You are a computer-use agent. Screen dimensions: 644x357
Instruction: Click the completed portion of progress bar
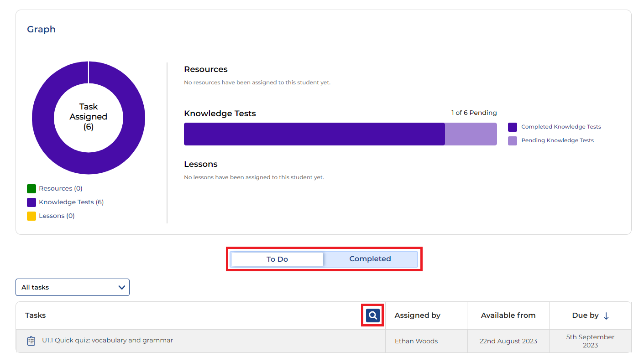(x=314, y=134)
